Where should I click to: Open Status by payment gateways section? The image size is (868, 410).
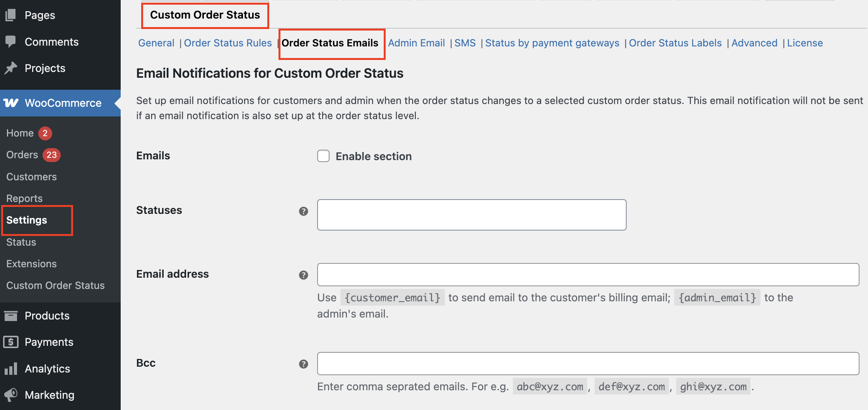[552, 43]
